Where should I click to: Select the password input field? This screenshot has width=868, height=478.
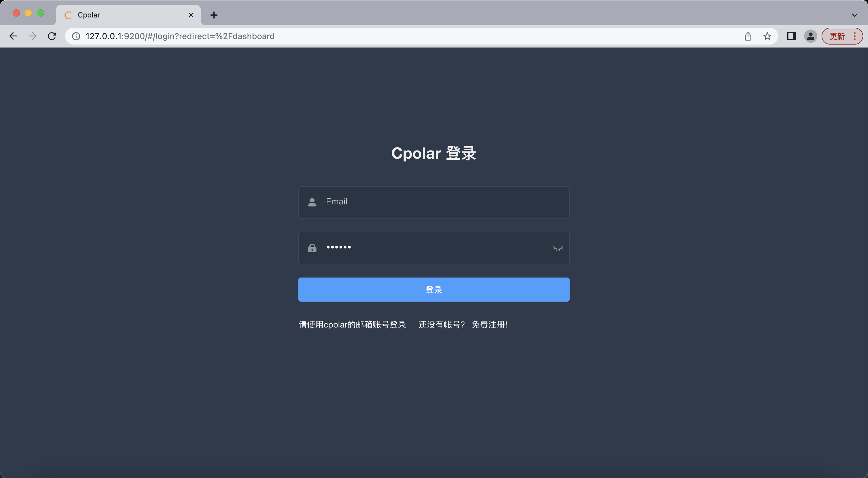tap(433, 247)
